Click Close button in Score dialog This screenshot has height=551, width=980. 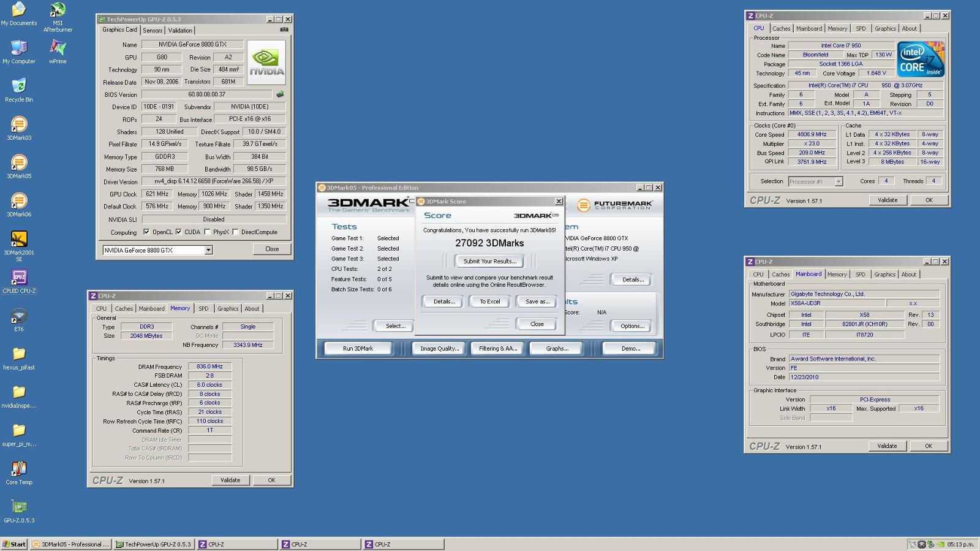pos(537,324)
